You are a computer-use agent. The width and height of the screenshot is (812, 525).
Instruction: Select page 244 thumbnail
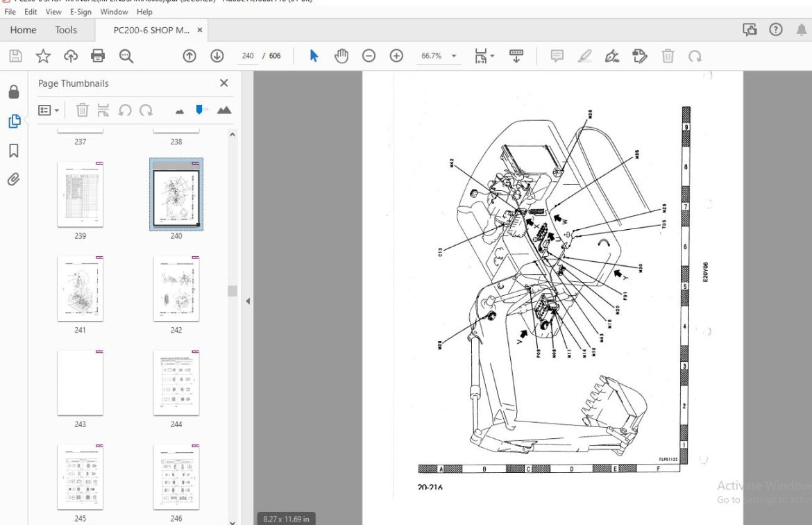click(x=176, y=383)
